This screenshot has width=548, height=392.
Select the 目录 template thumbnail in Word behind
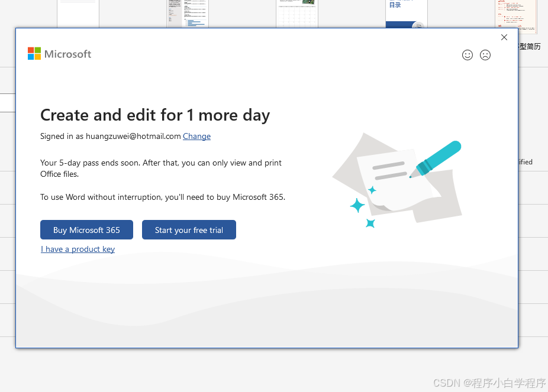(x=407, y=14)
